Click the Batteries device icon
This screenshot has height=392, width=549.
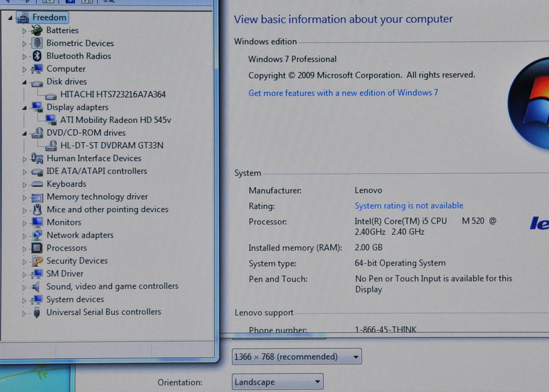[37, 30]
